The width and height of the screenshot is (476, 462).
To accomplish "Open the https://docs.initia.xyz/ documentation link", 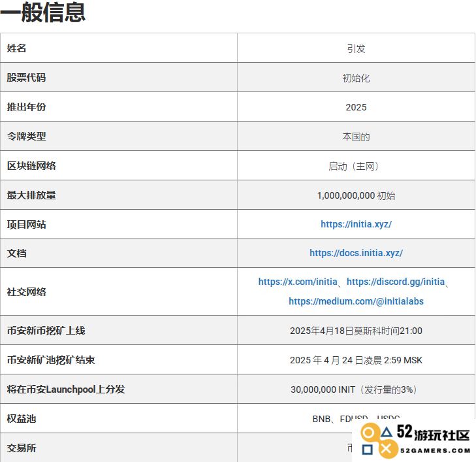I will coord(356,253).
